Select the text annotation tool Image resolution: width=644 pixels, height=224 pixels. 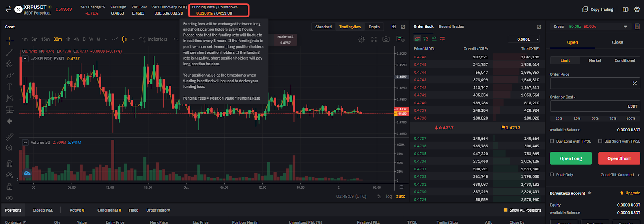tap(10, 87)
